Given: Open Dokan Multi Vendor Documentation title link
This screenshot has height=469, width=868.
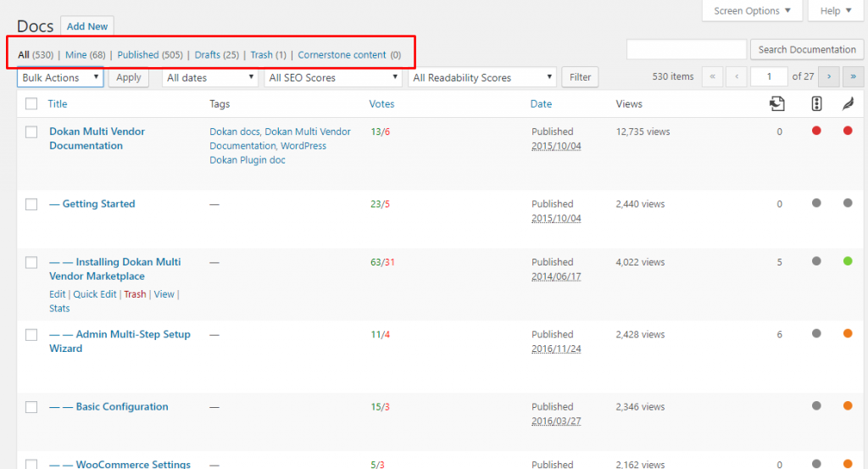Looking at the screenshot, I should pyautogui.click(x=97, y=138).
